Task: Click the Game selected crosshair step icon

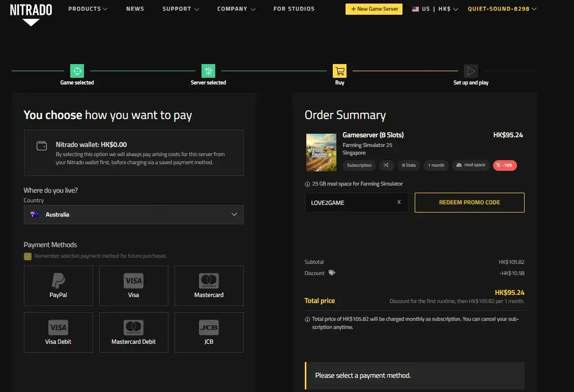Action: click(x=77, y=71)
